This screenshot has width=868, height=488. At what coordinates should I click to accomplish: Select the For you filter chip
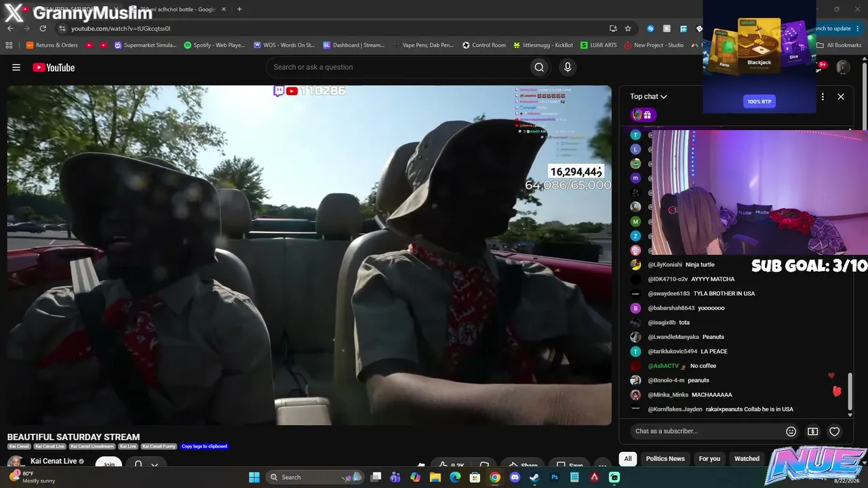click(x=709, y=459)
